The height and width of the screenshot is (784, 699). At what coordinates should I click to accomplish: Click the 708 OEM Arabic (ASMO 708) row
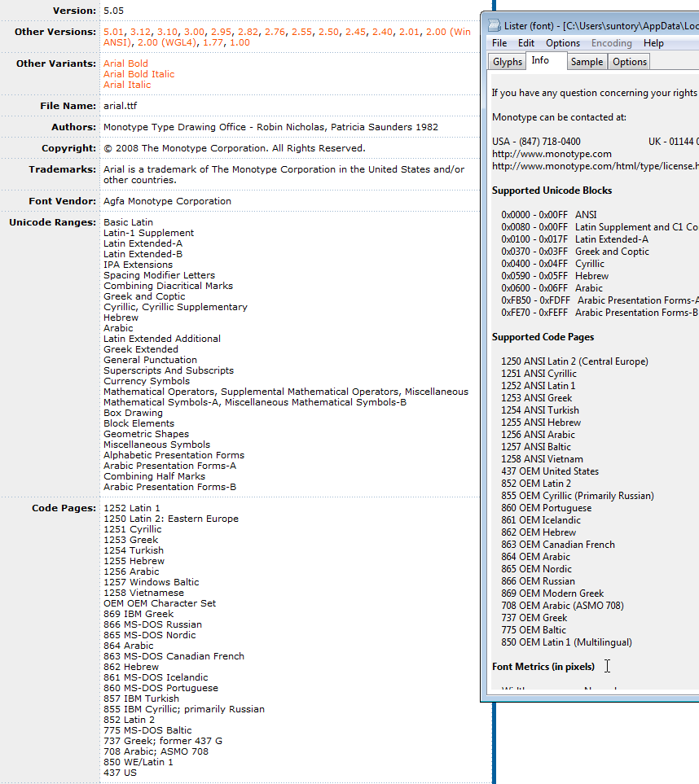click(562, 606)
